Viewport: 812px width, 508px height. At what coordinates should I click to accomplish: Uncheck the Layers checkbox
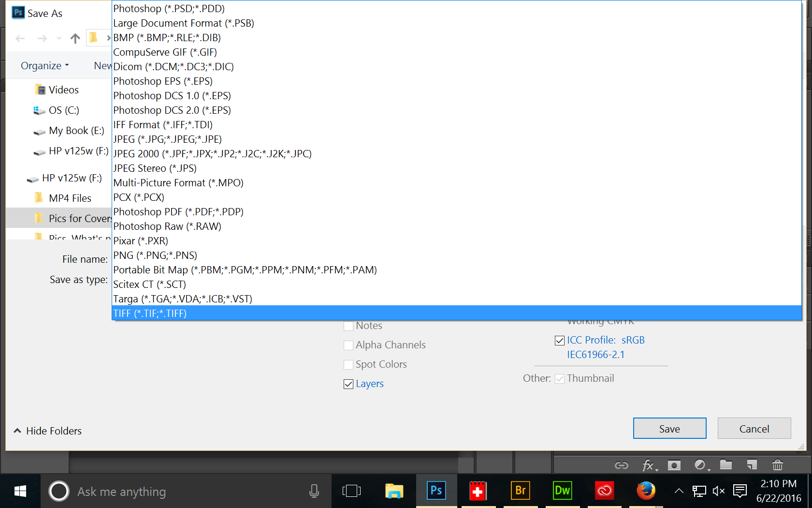(x=348, y=384)
